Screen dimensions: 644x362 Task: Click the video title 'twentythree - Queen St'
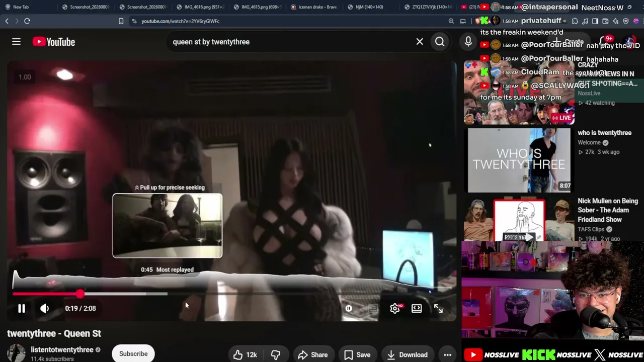54,334
